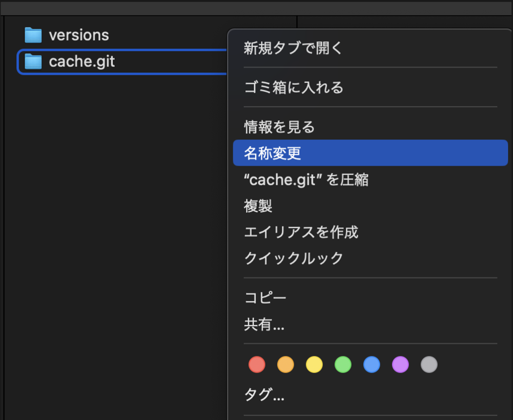Pick the blue tag dot
Screen dimensions: 513x420
pyautogui.click(x=372, y=365)
